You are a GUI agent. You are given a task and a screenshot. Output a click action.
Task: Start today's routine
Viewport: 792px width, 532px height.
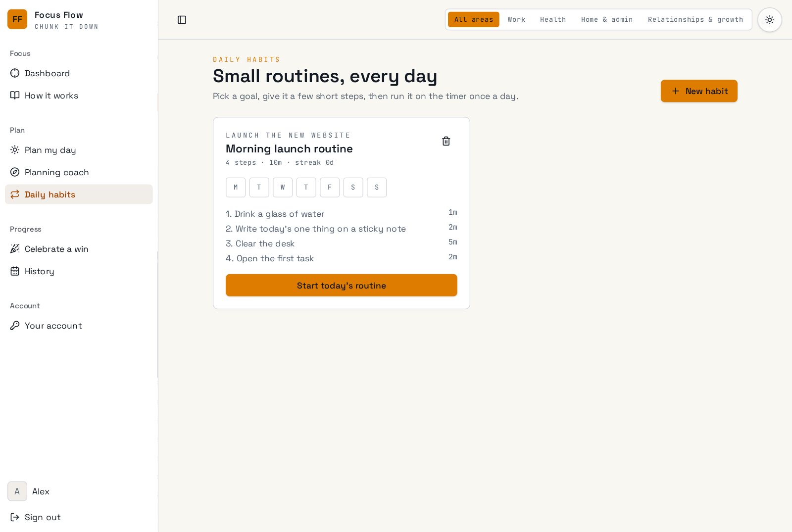(342, 286)
